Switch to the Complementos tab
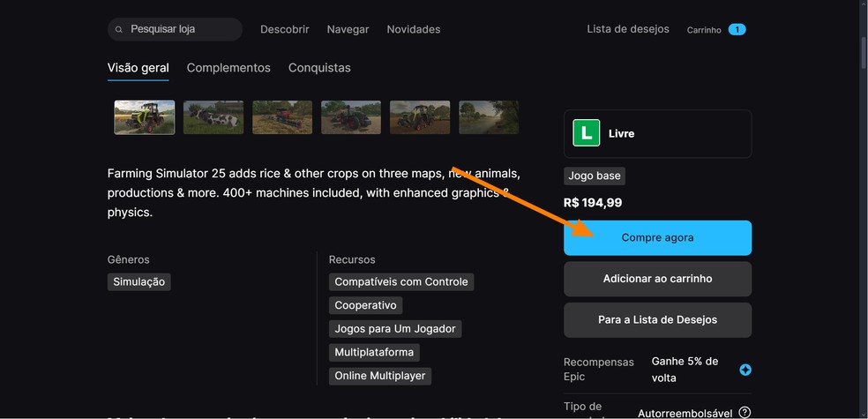868x419 pixels. coord(228,68)
